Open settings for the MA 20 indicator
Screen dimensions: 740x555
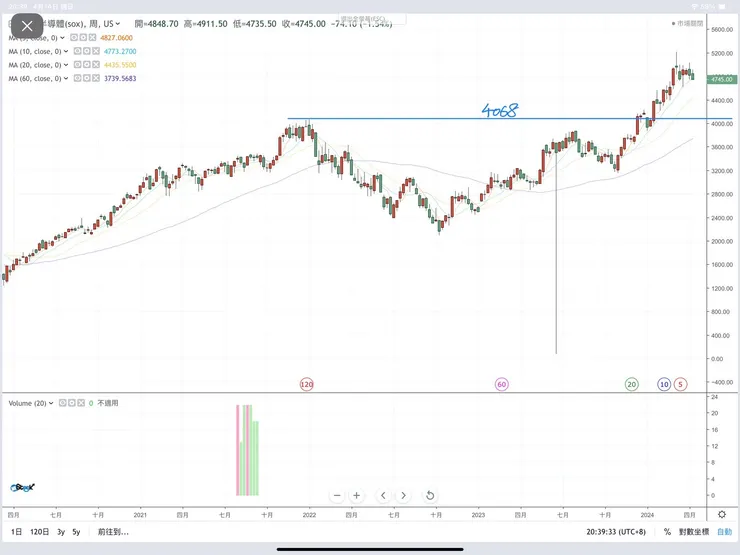[87, 65]
